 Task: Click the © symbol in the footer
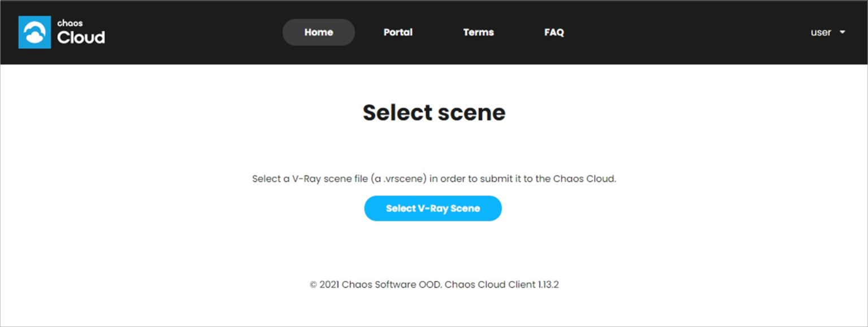click(x=313, y=285)
